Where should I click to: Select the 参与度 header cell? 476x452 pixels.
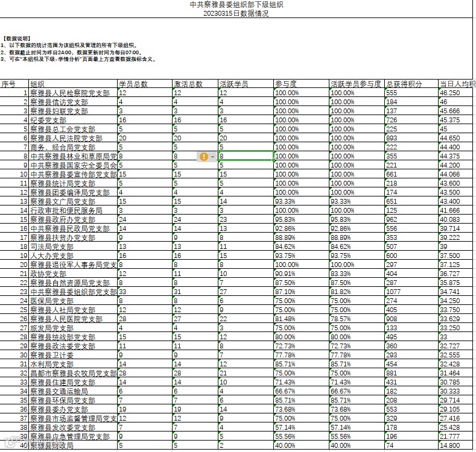coord(301,84)
